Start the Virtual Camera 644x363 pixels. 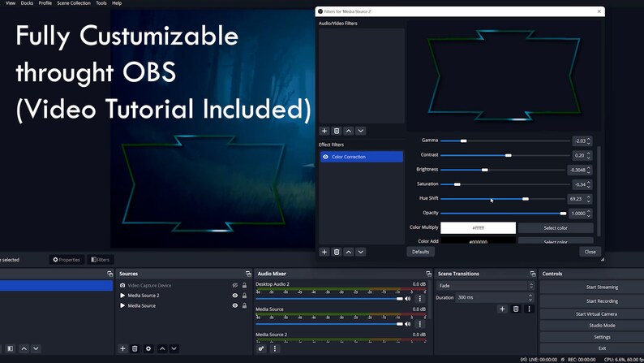point(596,314)
